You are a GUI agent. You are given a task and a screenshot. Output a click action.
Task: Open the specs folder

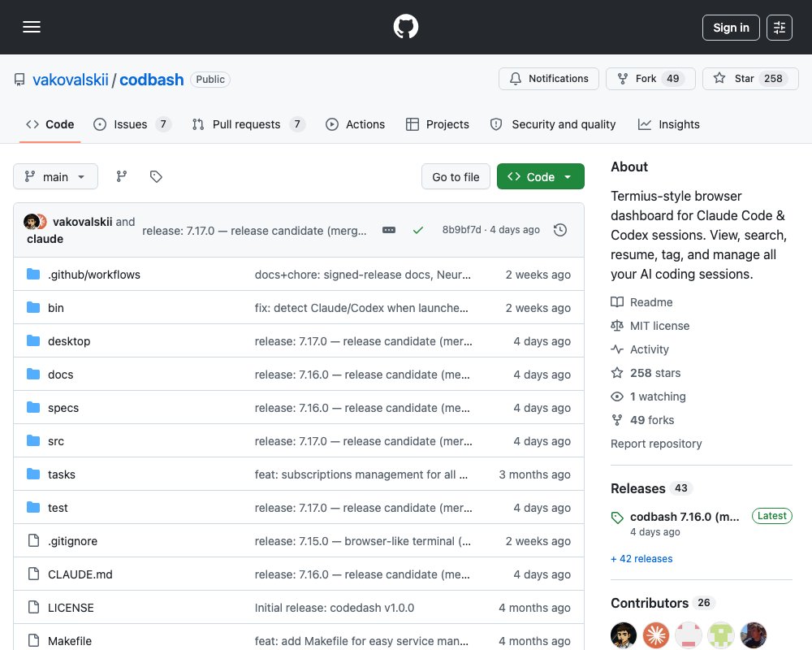63,408
